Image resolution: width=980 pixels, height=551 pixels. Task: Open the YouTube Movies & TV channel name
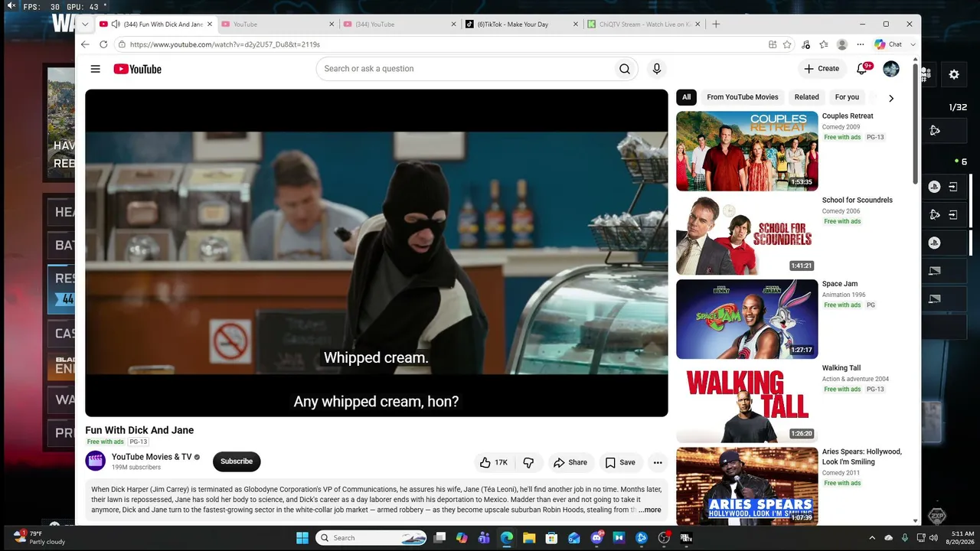tap(152, 457)
